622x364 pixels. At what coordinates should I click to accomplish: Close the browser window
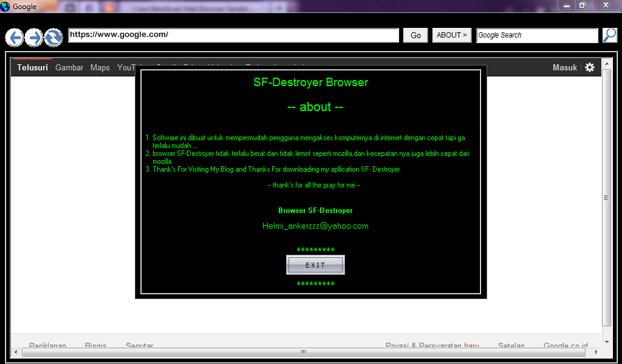click(606, 5)
